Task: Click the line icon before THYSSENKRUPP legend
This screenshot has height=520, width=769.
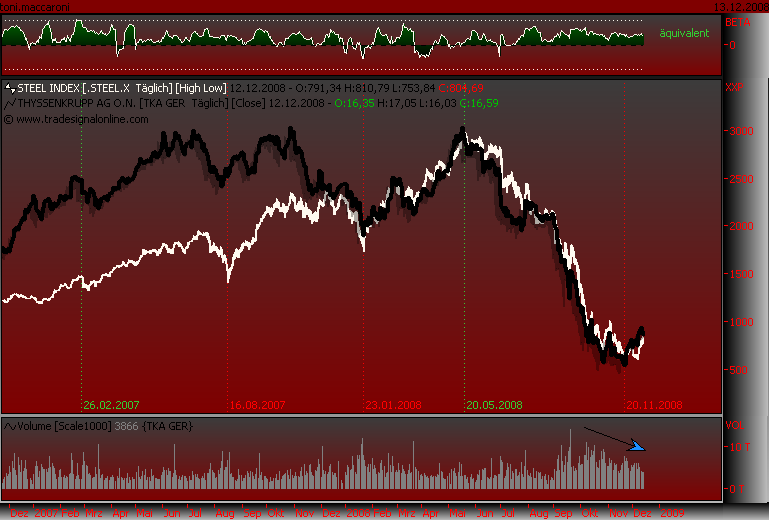Action: pos(10,103)
